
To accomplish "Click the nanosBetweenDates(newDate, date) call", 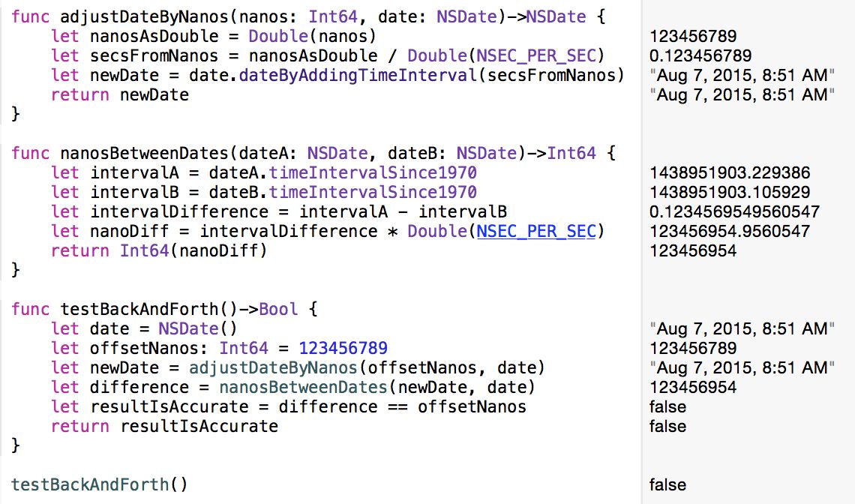I will tap(377, 387).
